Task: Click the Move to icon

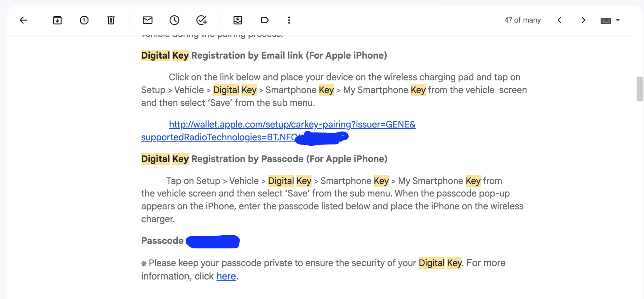Action: click(x=238, y=20)
